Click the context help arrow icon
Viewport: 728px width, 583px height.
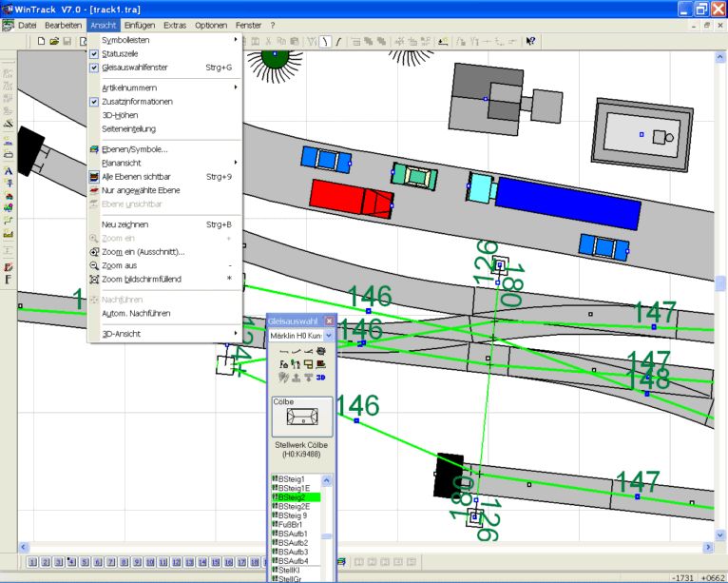coord(530,41)
